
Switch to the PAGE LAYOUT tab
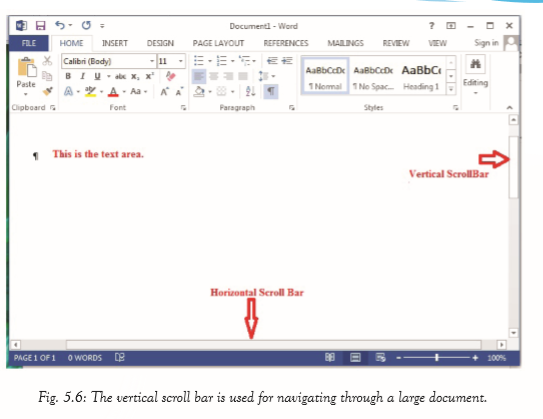pyautogui.click(x=218, y=43)
